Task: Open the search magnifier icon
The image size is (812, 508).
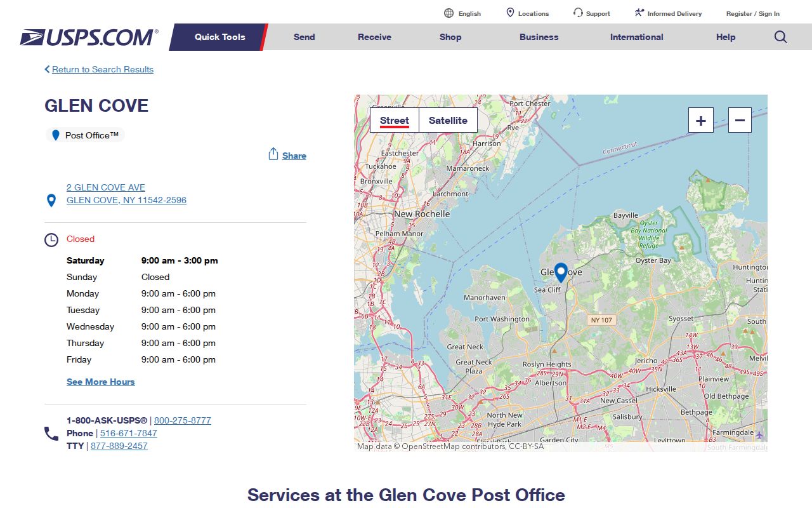Action: point(781,37)
